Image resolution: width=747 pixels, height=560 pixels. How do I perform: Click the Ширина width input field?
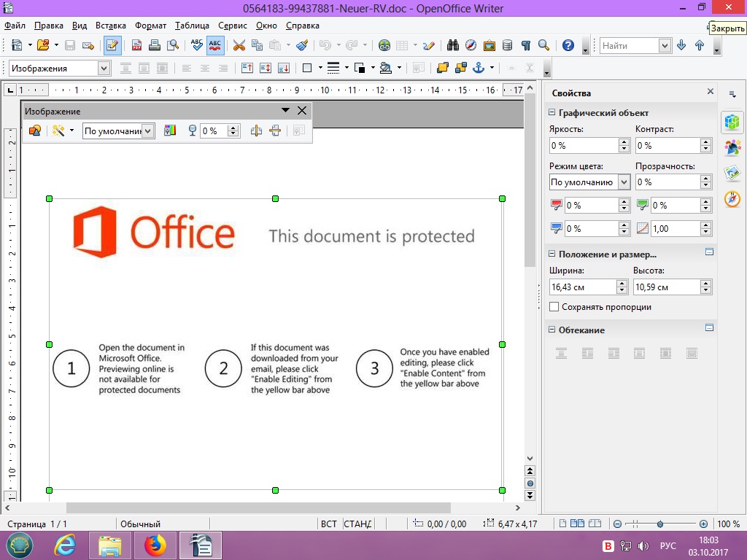click(x=582, y=287)
